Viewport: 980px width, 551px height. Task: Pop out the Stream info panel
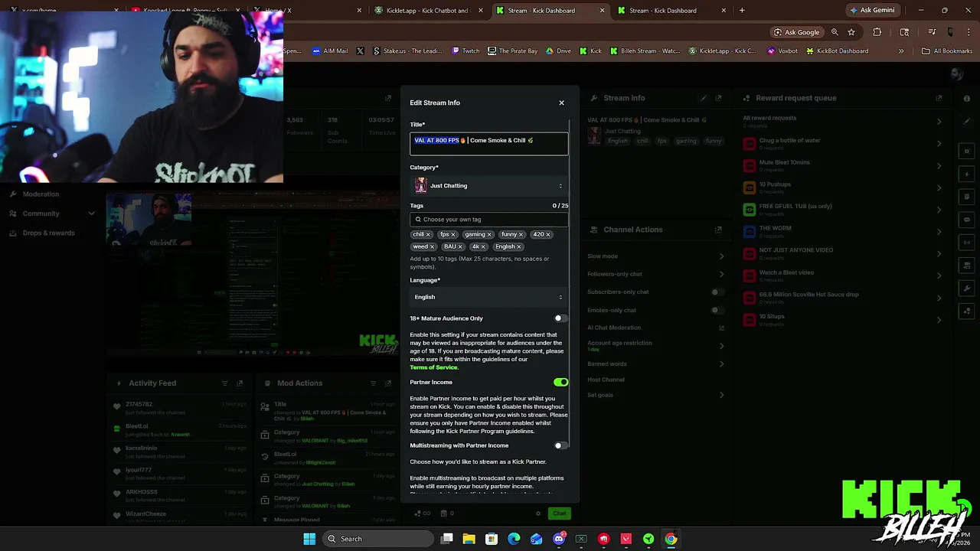click(718, 98)
